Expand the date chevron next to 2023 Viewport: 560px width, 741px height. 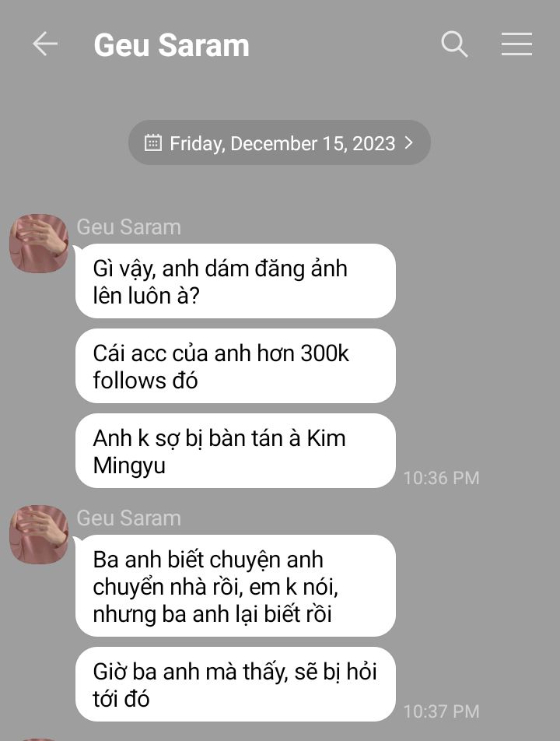409,142
